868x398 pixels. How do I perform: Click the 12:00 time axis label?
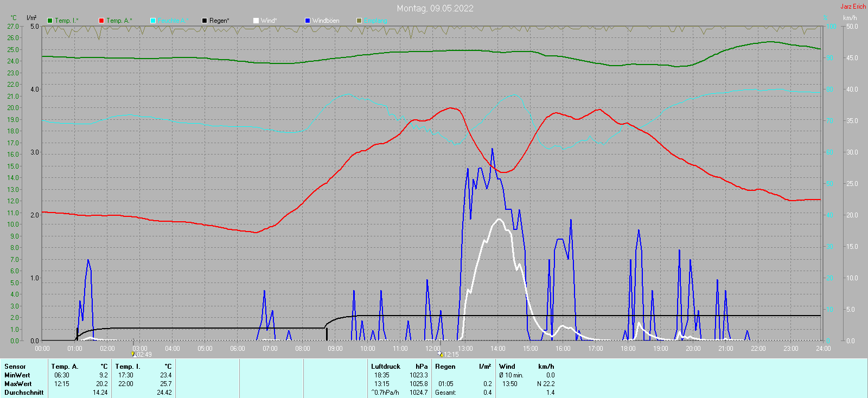(x=433, y=349)
